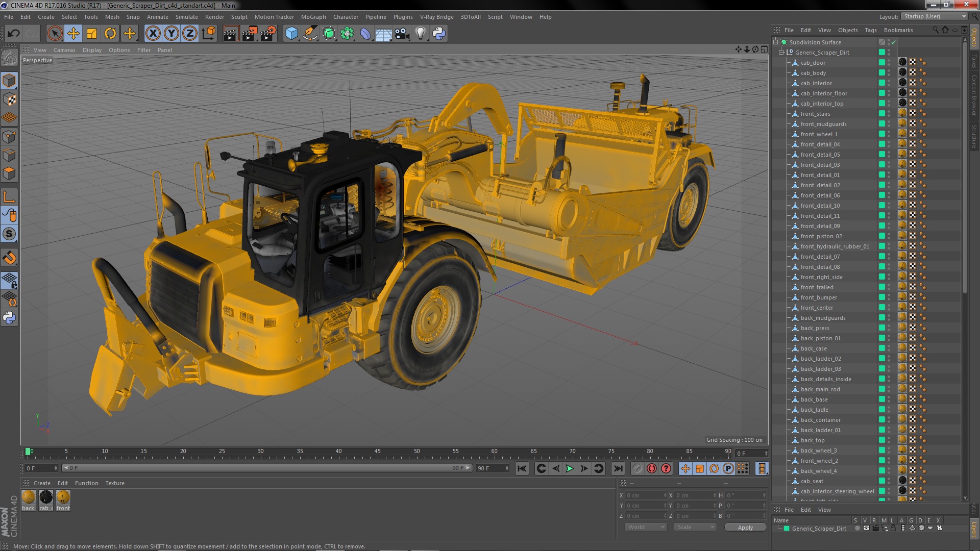
Task: Select the Move tool in top toolbar
Action: (x=73, y=34)
